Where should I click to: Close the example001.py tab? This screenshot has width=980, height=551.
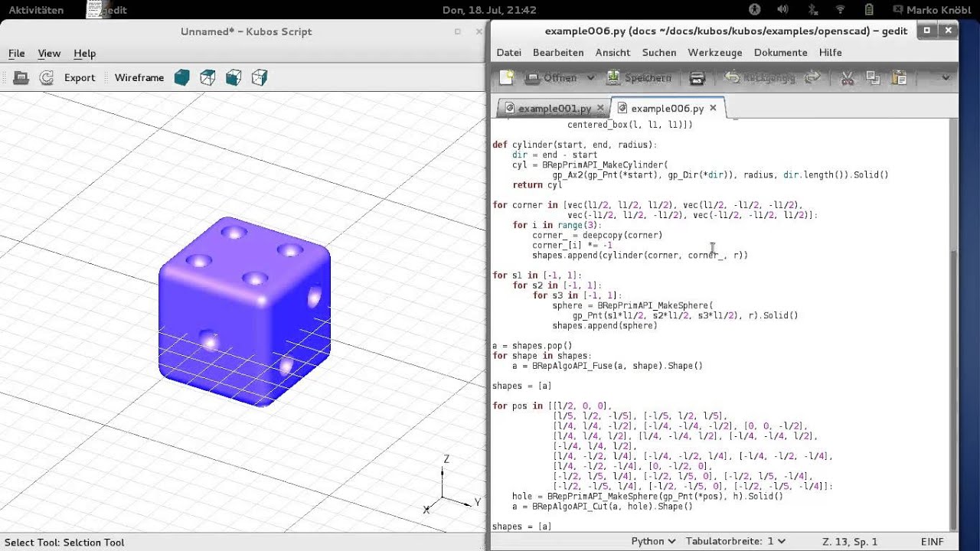click(600, 108)
